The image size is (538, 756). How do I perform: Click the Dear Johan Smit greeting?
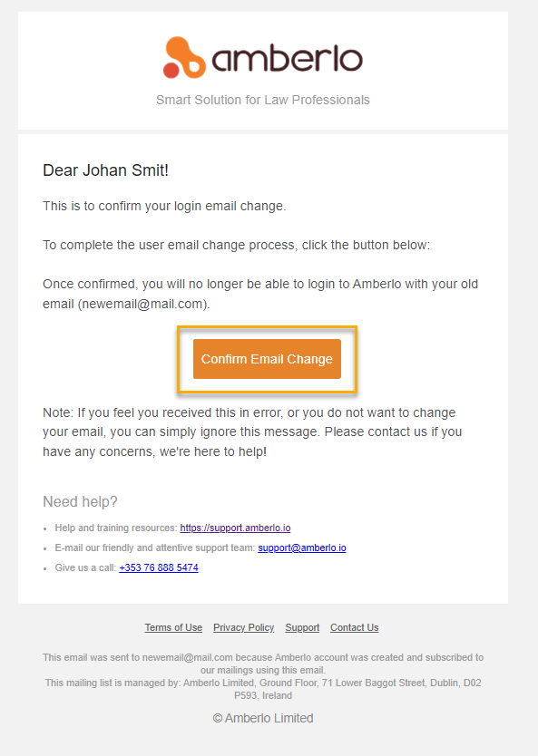105,170
